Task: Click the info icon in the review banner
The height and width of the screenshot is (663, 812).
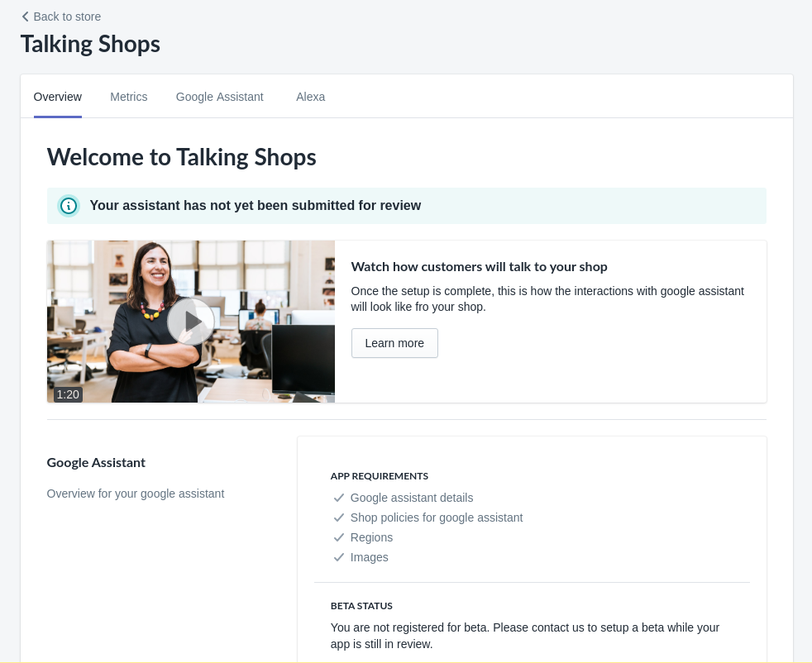Action: tap(68, 205)
